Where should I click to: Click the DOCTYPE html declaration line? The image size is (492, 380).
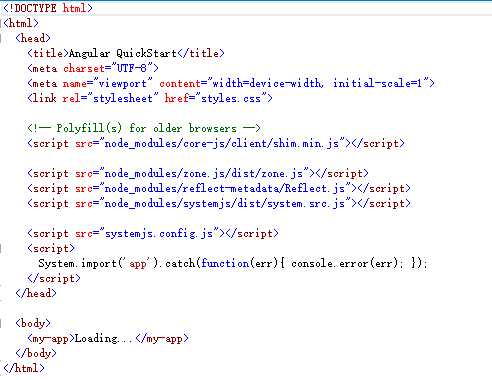(x=48, y=8)
